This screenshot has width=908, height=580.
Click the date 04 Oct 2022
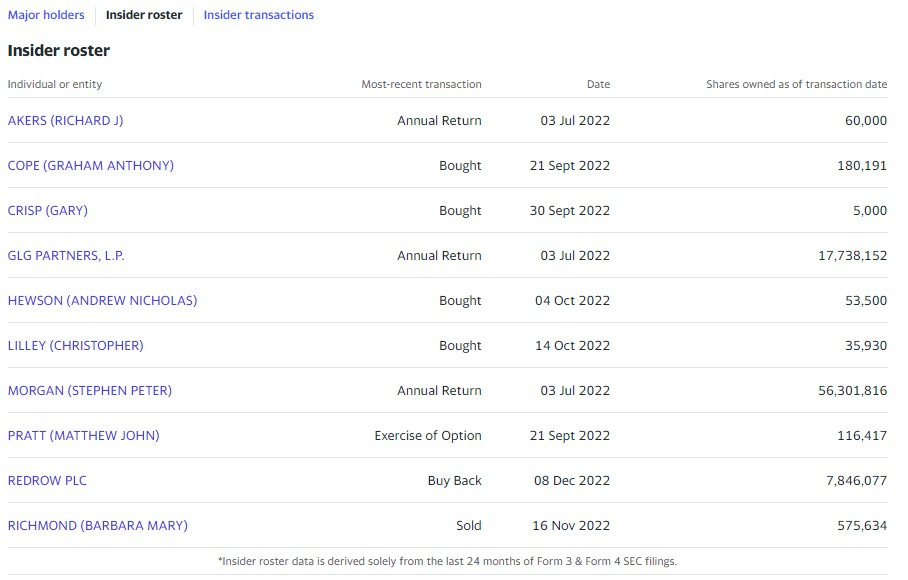[x=572, y=300]
